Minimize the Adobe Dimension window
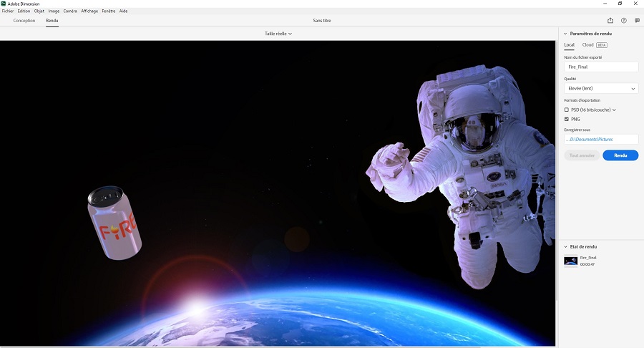This screenshot has width=644, height=348. pyautogui.click(x=605, y=4)
